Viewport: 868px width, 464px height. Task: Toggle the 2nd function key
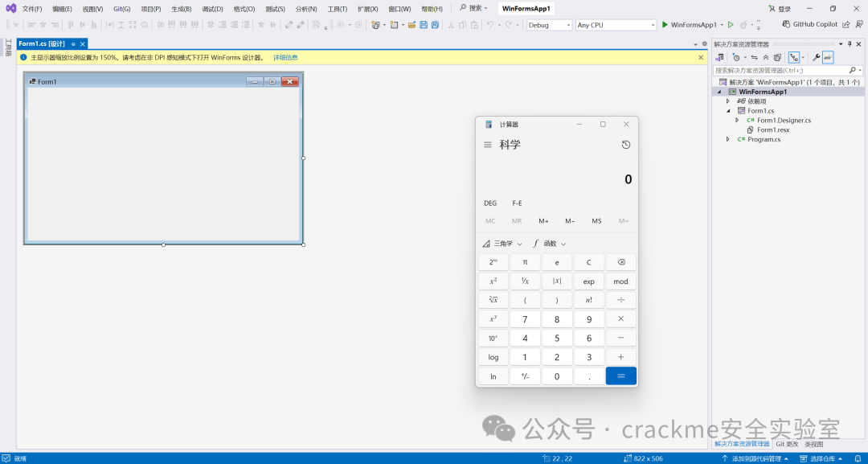click(493, 262)
